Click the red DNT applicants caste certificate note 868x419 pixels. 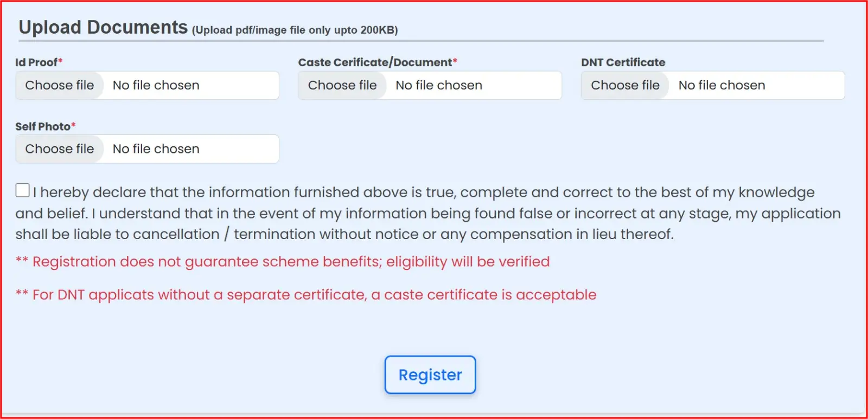pos(314,295)
